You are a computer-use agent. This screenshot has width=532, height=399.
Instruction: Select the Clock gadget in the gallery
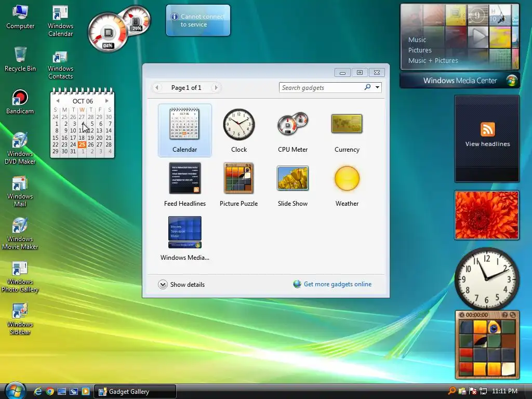point(239,130)
